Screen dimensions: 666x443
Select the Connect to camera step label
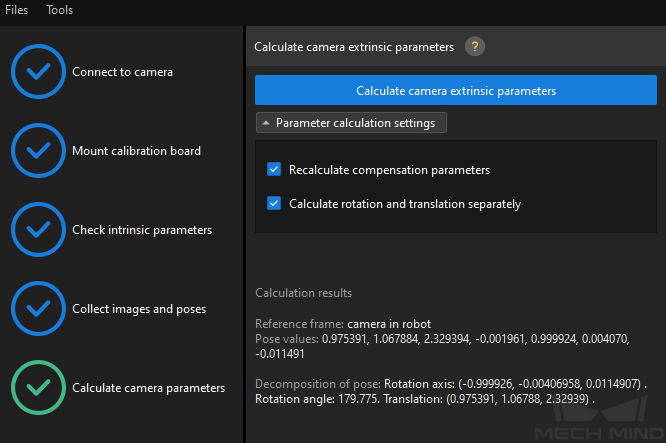[x=122, y=72]
